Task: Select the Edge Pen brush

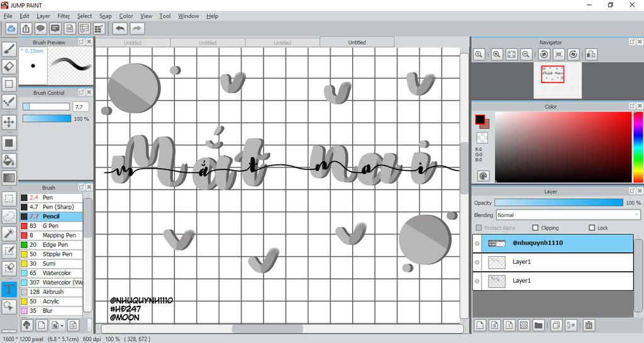Action: [52, 245]
